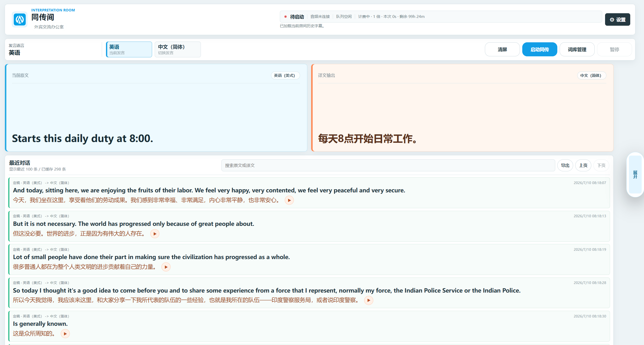
Task: Go to previous page with 上页
Action: pyautogui.click(x=583, y=165)
